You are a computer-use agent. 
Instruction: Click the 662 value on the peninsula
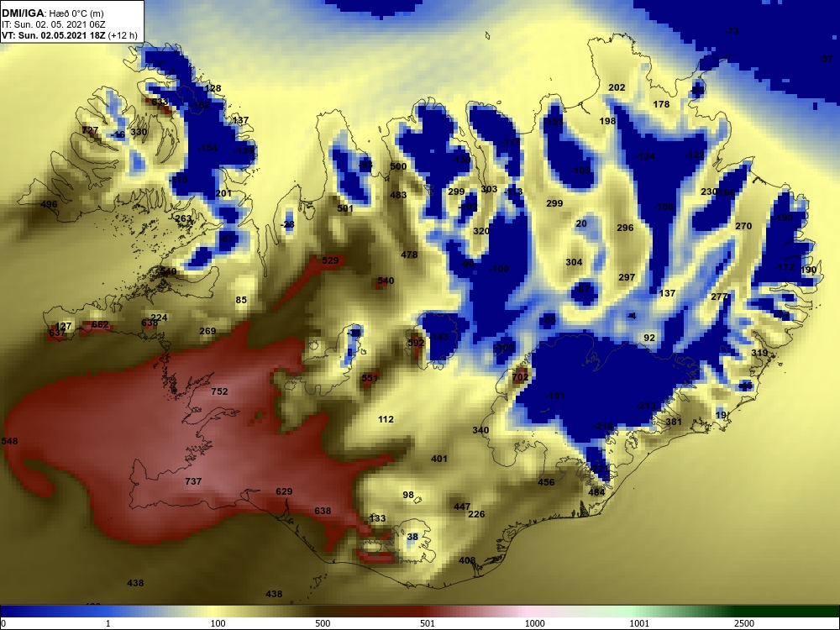[100, 324]
